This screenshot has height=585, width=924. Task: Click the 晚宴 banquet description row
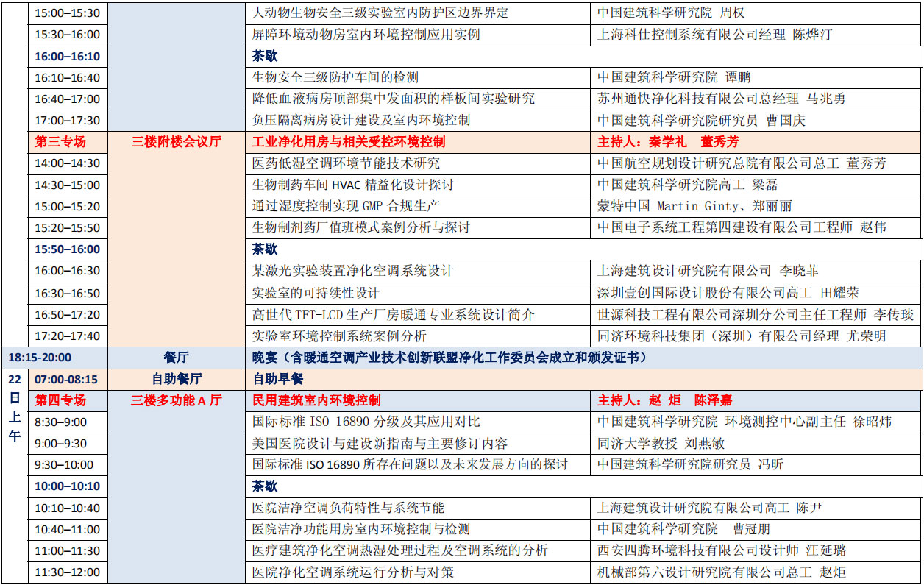click(585, 358)
